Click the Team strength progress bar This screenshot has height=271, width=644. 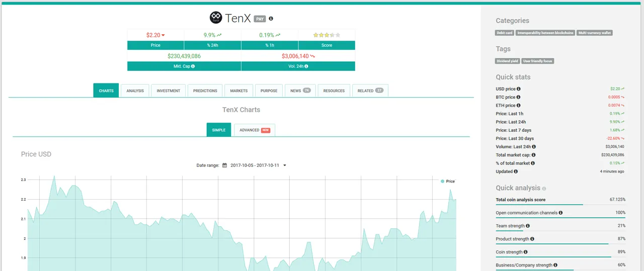(560, 231)
